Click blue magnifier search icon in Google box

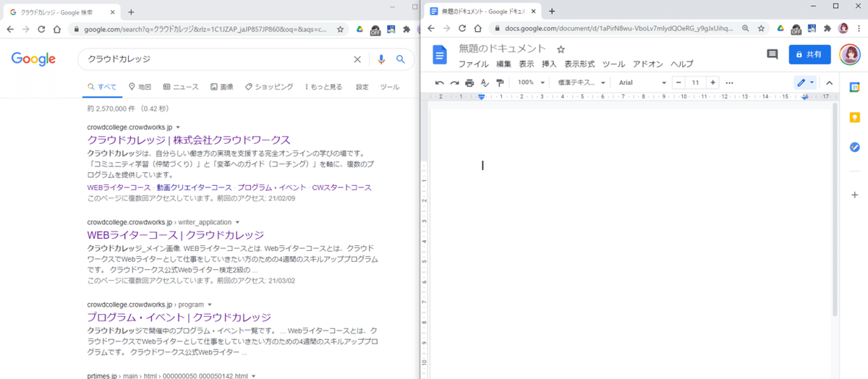pyautogui.click(x=400, y=59)
